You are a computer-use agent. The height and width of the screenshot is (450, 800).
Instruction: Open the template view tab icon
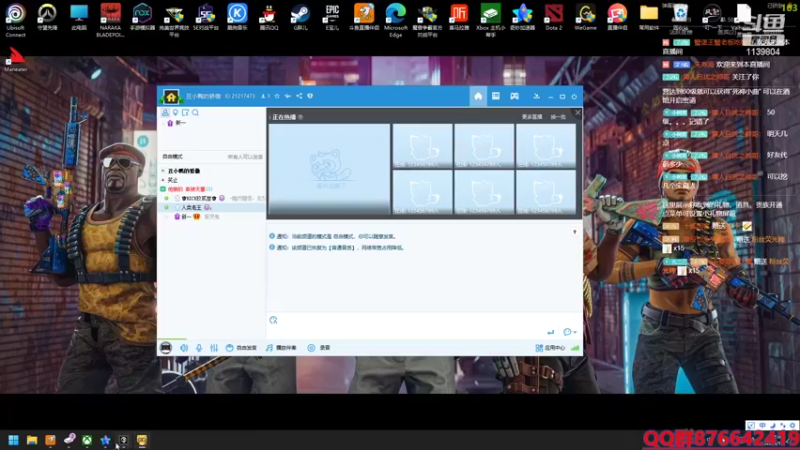pos(496,96)
